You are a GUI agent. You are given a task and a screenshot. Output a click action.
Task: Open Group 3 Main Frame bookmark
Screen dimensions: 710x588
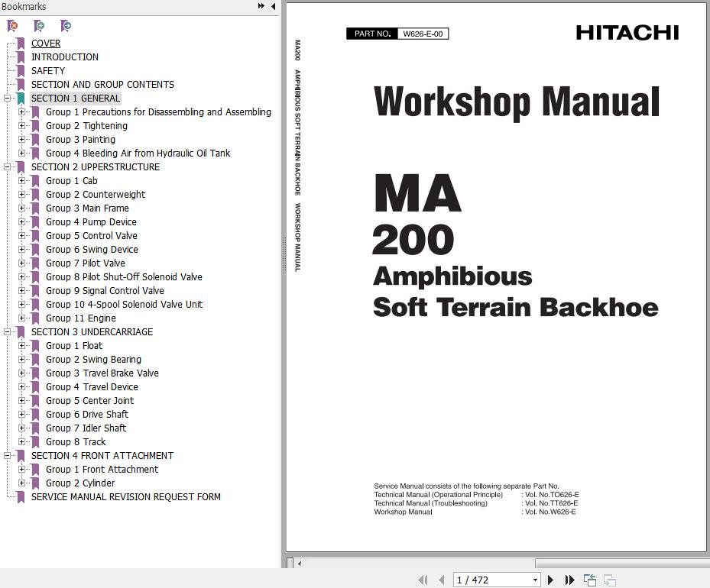click(x=87, y=208)
